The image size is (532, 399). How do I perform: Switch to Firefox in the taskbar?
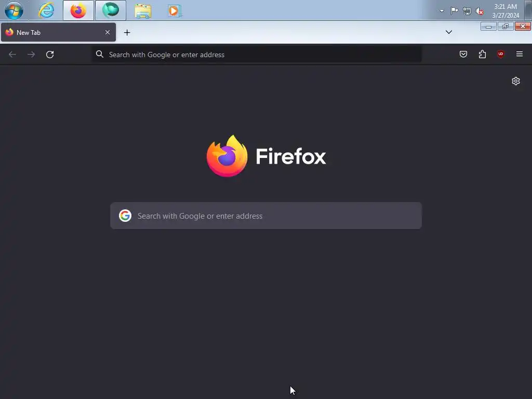click(x=78, y=10)
